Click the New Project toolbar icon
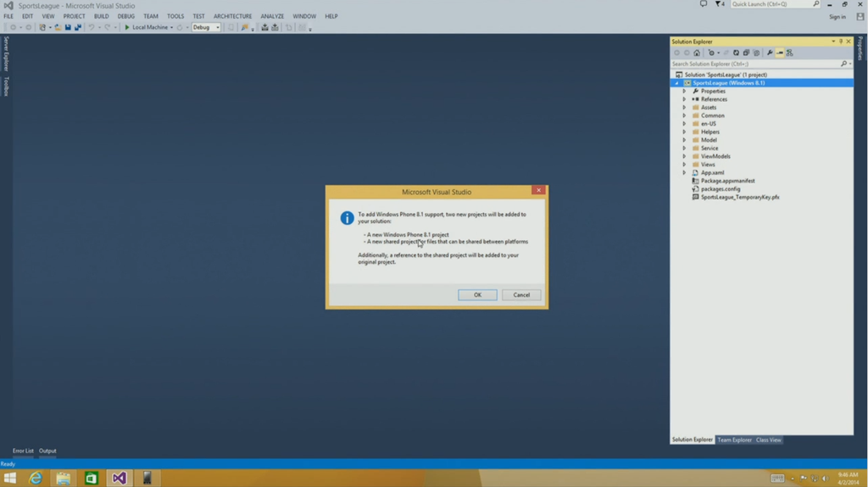The image size is (868, 487). (42, 27)
